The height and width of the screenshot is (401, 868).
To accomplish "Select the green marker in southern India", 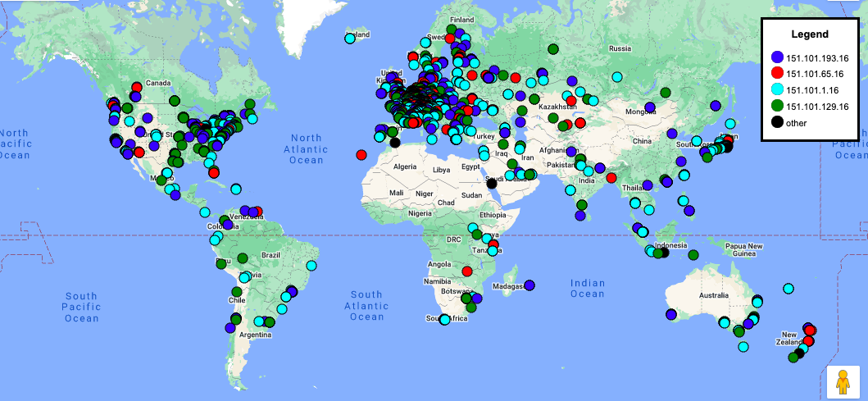I will point(581,205).
